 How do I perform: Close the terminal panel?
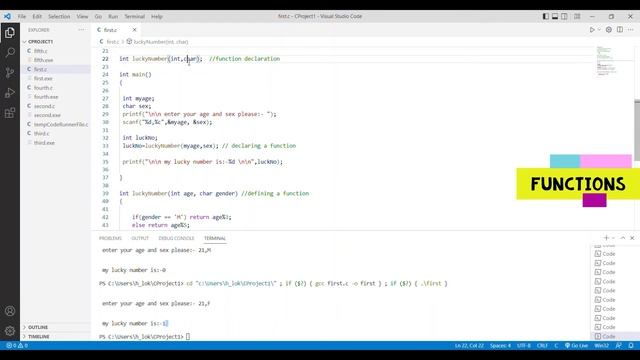[632, 238]
